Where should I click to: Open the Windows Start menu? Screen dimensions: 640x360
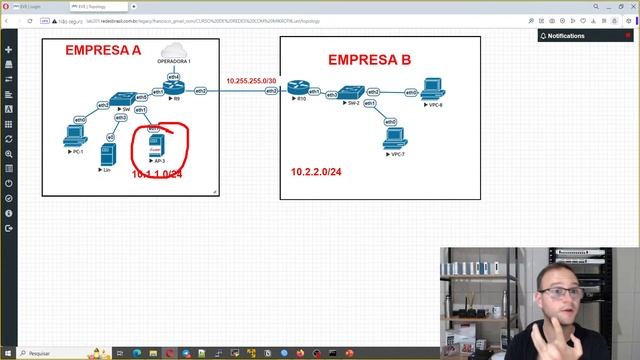pos(7,353)
